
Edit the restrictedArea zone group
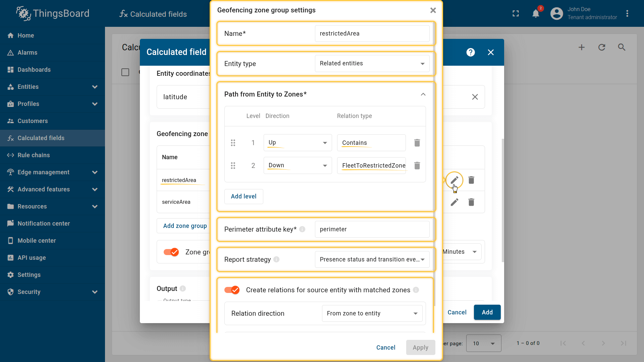pos(454,180)
